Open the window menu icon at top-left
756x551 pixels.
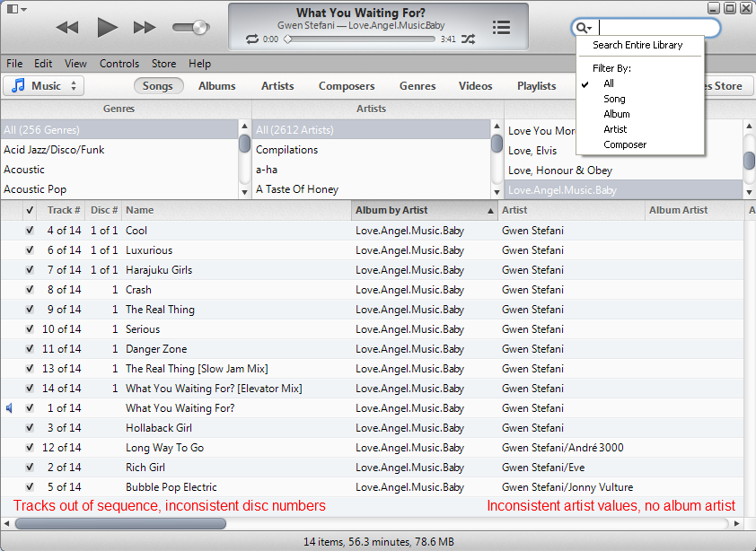[x=16, y=9]
